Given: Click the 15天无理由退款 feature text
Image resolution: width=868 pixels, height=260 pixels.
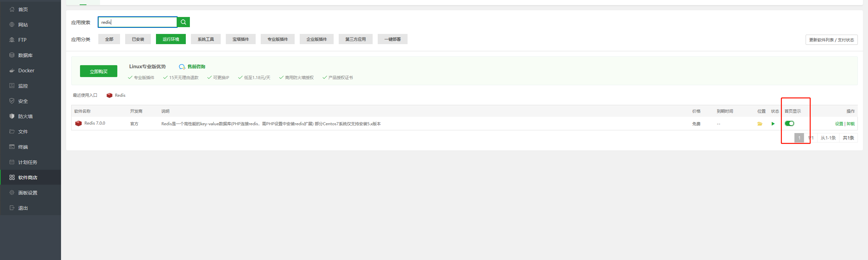Looking at the screenshot, I should (184, 78).
